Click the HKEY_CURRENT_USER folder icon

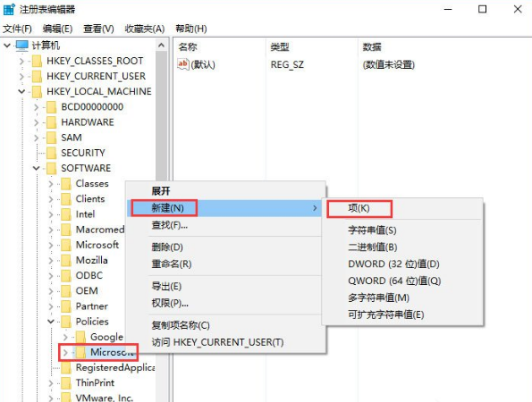(37, 77)
